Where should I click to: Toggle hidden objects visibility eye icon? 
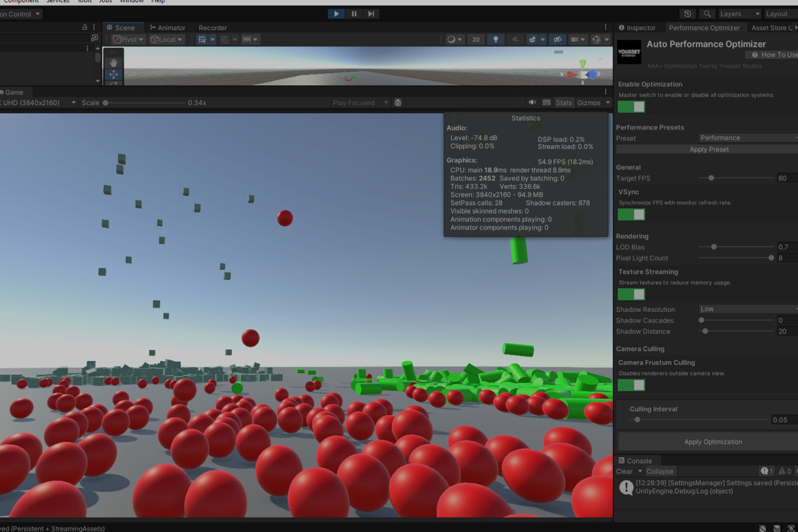point(557,39)
